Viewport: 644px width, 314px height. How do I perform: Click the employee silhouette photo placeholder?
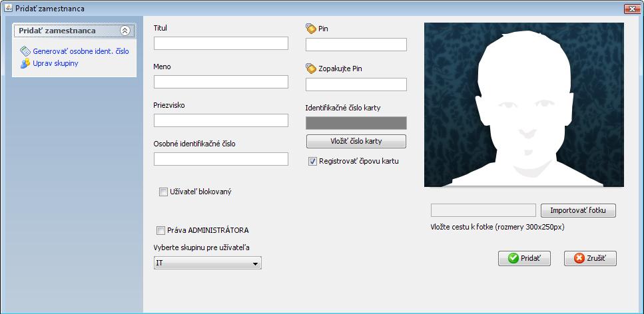tap(524, 104)
